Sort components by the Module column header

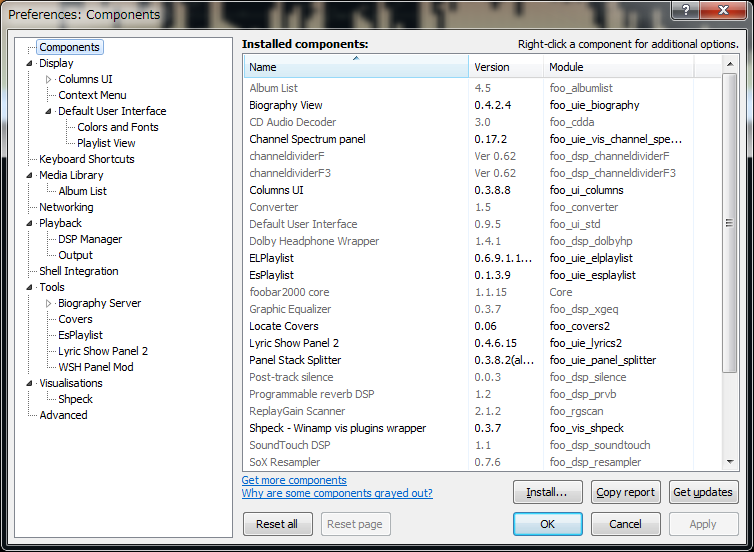(619, 67)
